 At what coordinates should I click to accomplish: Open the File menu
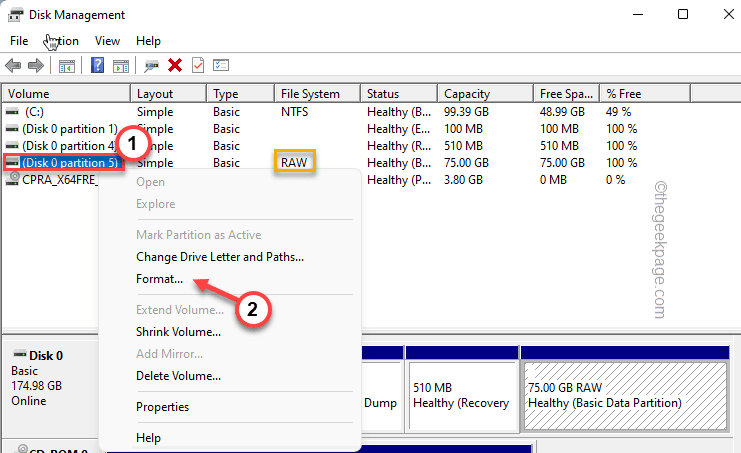point(20,41)
